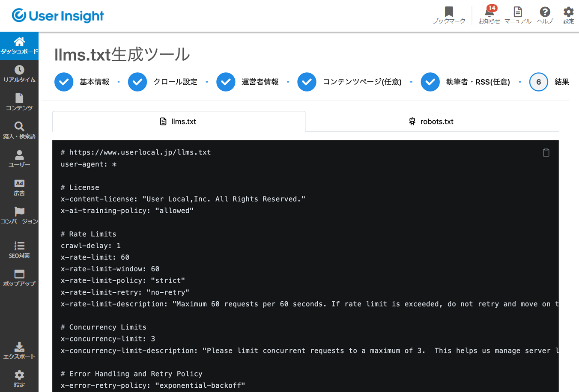Go to 執筆者・RSS(任意) step checkmark

430,82
